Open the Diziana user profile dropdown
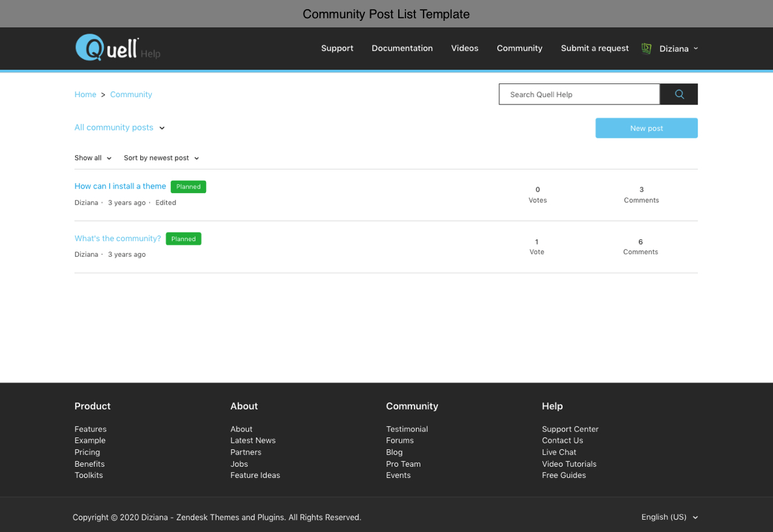Viewport: 773px width, 532px height. 678,49
